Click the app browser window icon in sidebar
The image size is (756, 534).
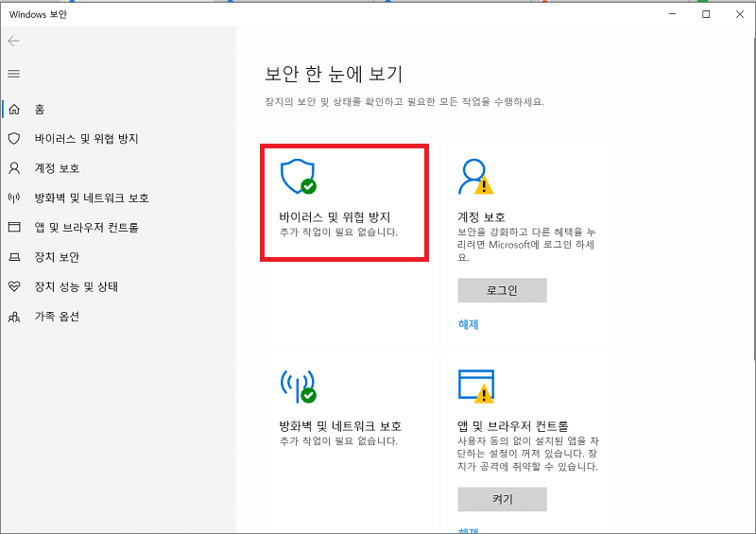click(x=14, y=227)
